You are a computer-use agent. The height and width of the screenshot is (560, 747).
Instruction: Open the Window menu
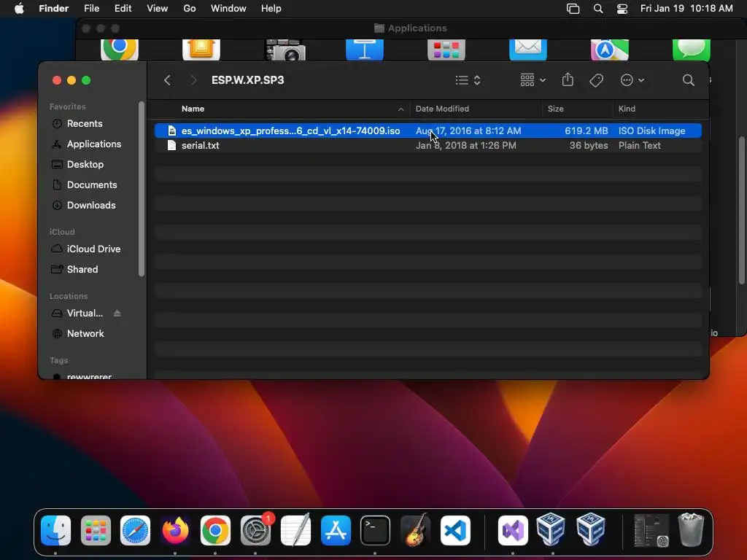(228, 9)
